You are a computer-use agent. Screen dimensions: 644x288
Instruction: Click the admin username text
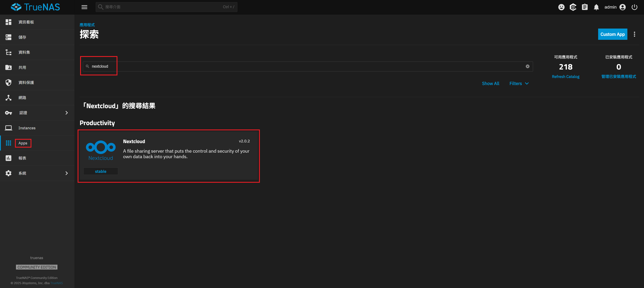(610, 7)
